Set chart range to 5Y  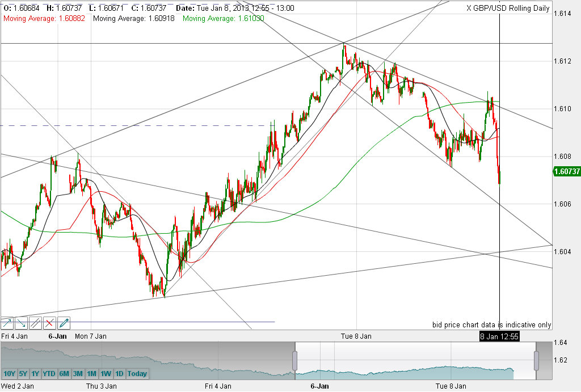click(x=23, y=373)
